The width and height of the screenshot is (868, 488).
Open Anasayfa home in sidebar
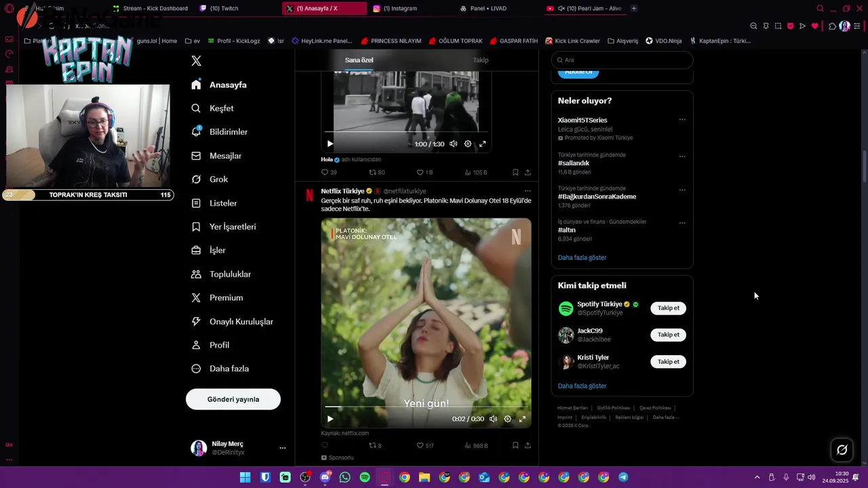[x=220, y=85]
